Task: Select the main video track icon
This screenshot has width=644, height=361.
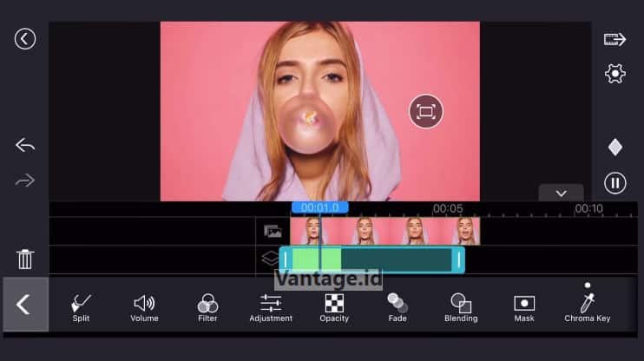Action: click(273, 231)
